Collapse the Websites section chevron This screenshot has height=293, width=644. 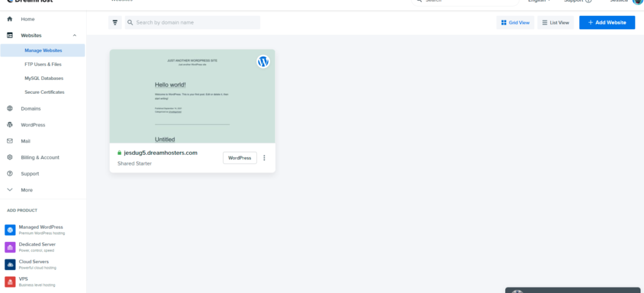point(74,35)
